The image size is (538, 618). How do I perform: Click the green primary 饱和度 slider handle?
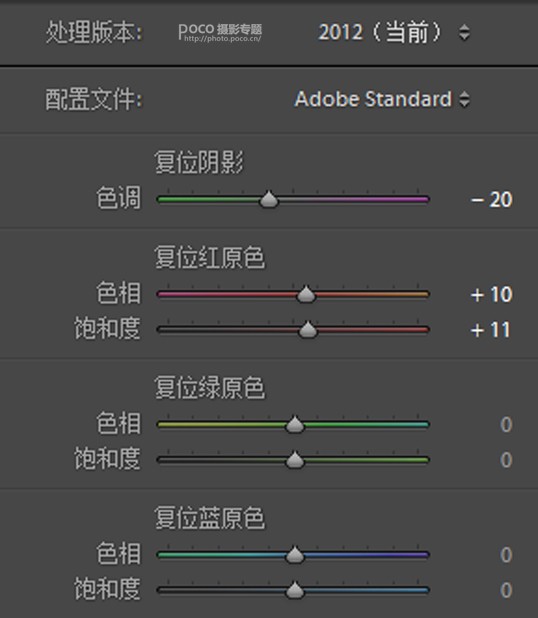(294, 460)
